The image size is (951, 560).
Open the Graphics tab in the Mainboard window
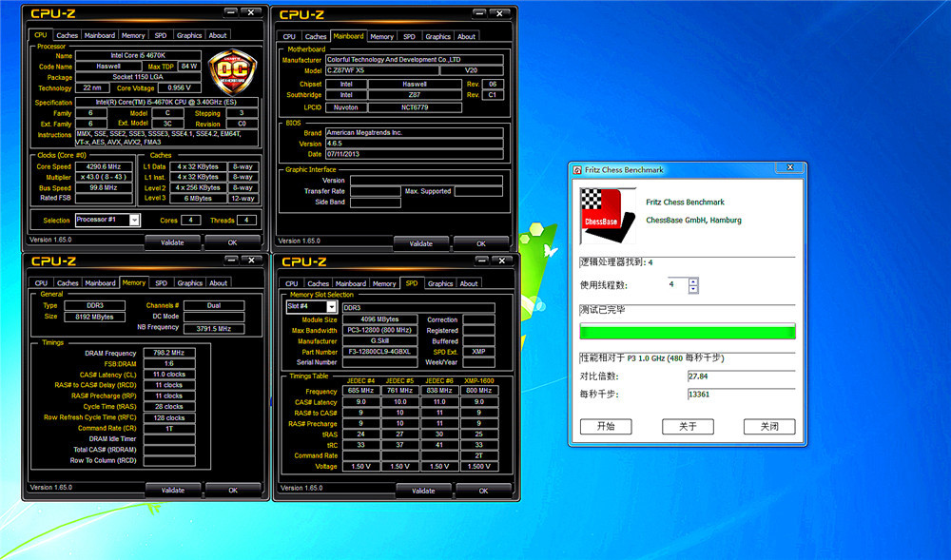coord(437,36)
